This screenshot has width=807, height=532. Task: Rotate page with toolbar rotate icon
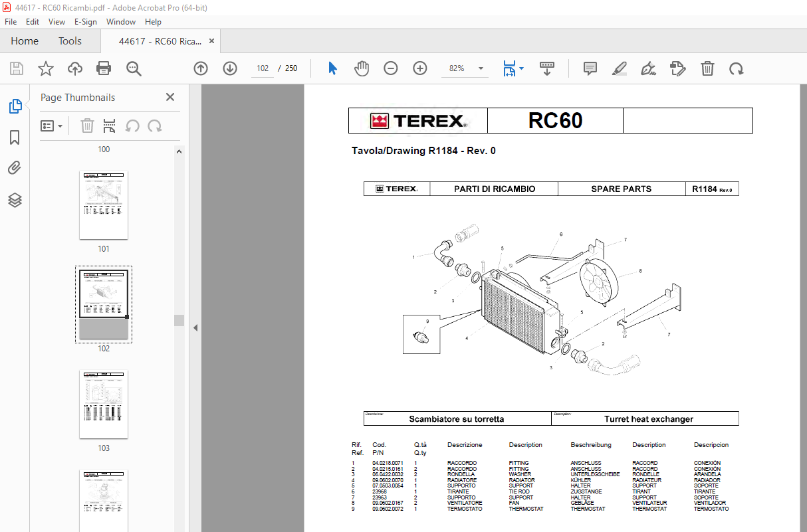coord(737,68)
